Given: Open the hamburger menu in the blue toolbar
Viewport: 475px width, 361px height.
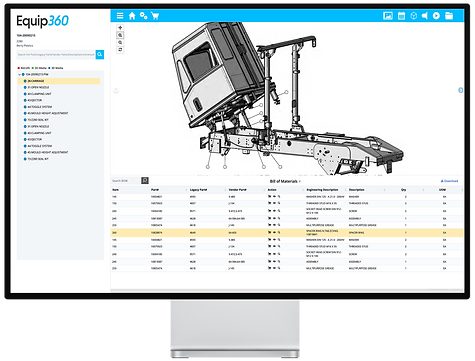Looking at the screenshot, I should pos(120,15).
